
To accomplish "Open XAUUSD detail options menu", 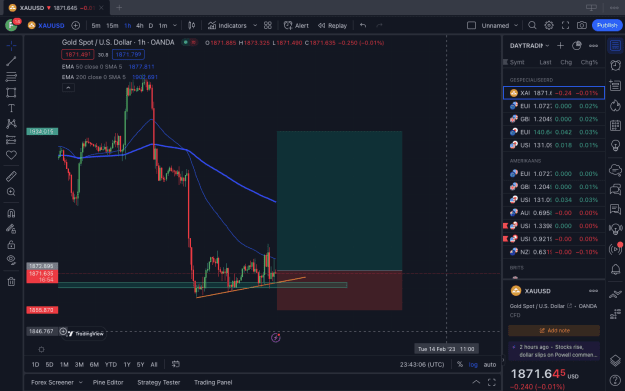I will coord(593,291).
